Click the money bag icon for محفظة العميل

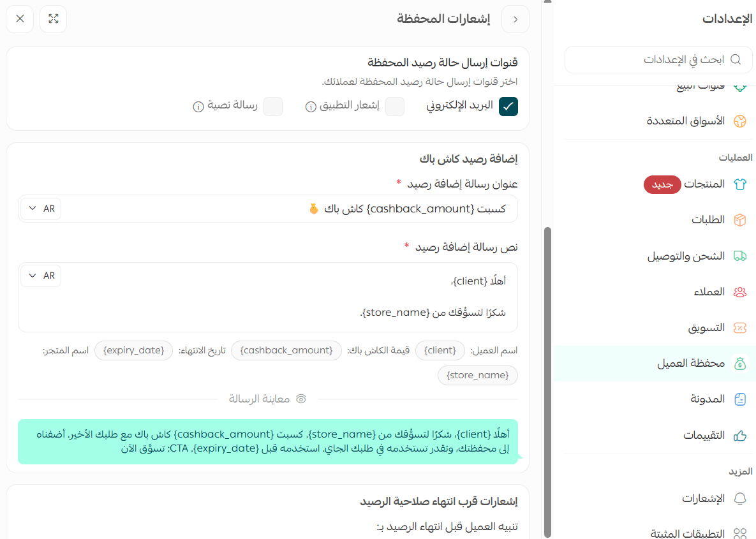[739, 364]
